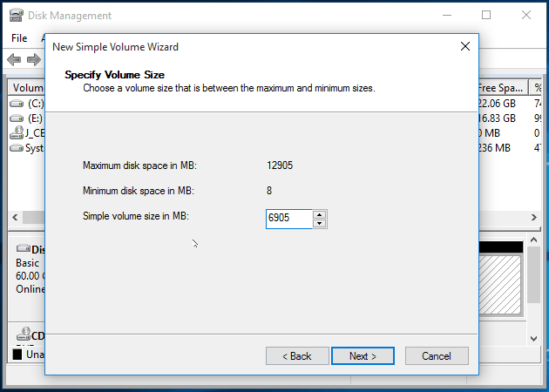
Task: Decrease volume size with down spinner
Action: point(320,223)
